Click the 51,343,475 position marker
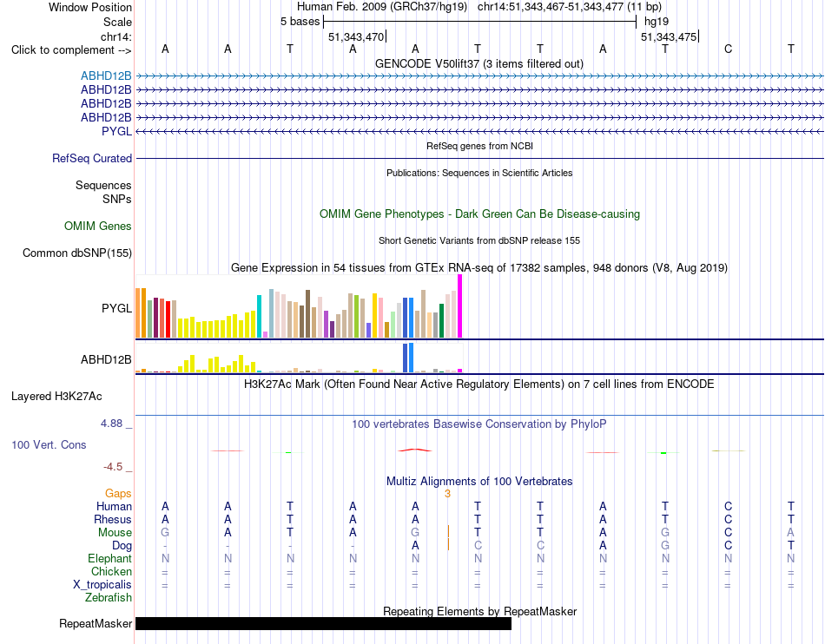This screenshot has height=644, width=825. click(x=669, y=36)
